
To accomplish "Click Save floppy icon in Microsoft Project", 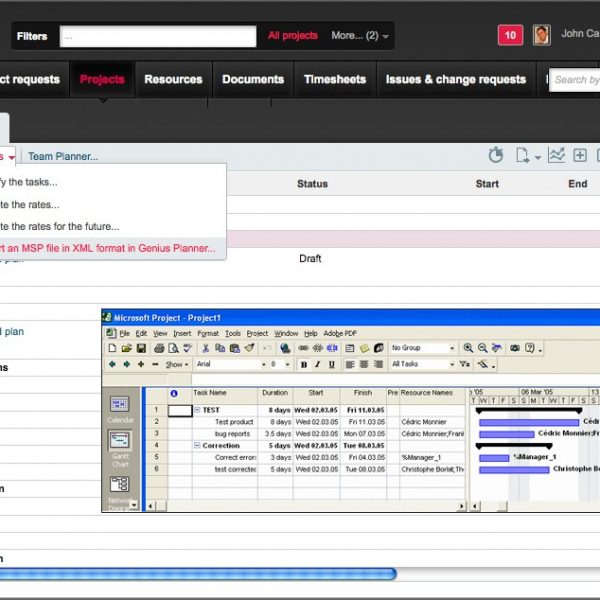I will (141, 348).
